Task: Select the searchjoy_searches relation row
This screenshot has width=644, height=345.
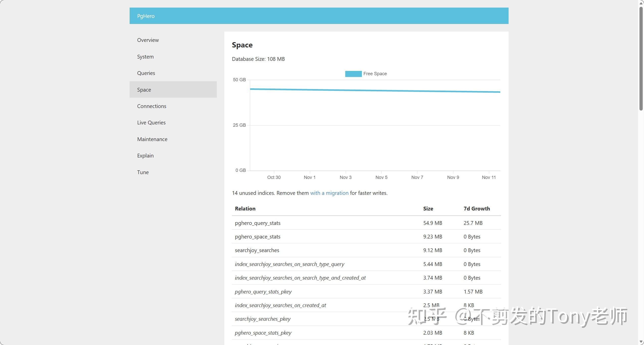Action: 366,250
